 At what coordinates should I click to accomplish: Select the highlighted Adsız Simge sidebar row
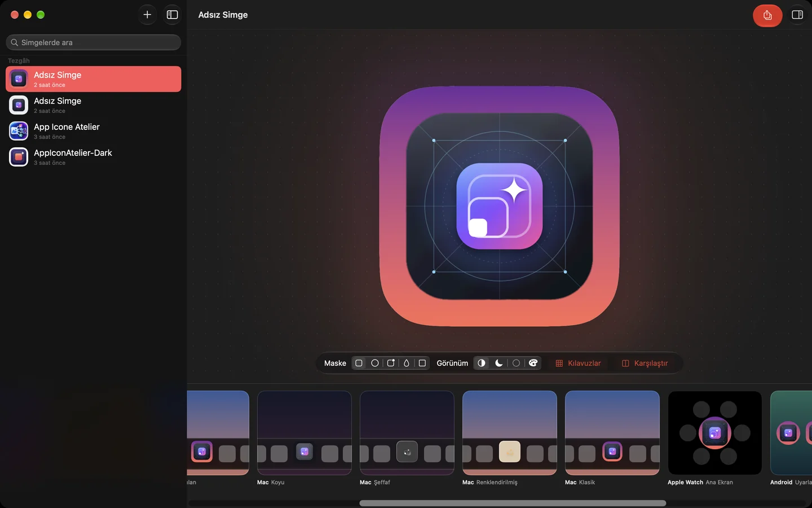94,79
